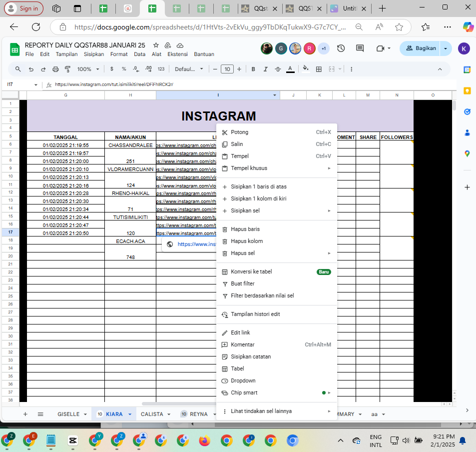Select Hapus baris in context menu
The height and width of the screenshot is (452, 476).
click(277, 229)
